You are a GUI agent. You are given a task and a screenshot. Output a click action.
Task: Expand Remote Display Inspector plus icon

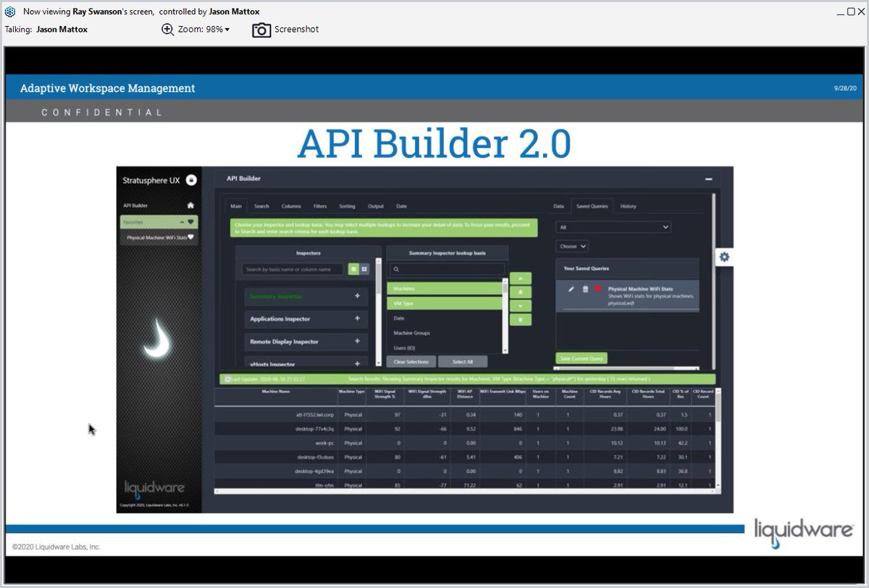pyautogui.click(x=357, y=341)
